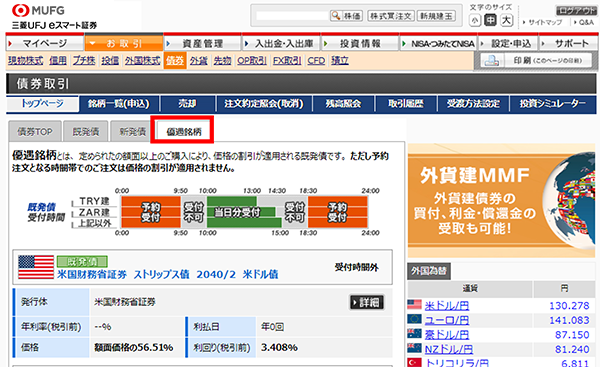Click into the stock search input field
The image size is (600, 367).
click(292, 16)
